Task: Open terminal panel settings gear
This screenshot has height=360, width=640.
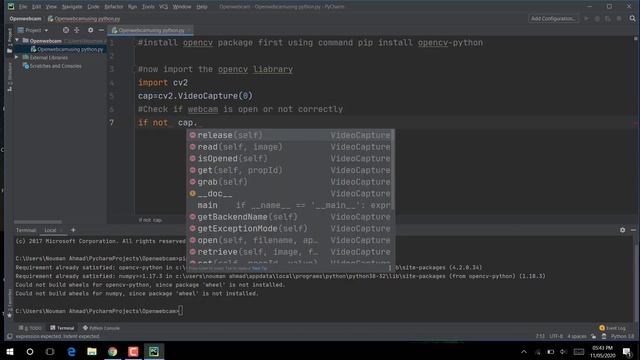Action: (622, 230)
